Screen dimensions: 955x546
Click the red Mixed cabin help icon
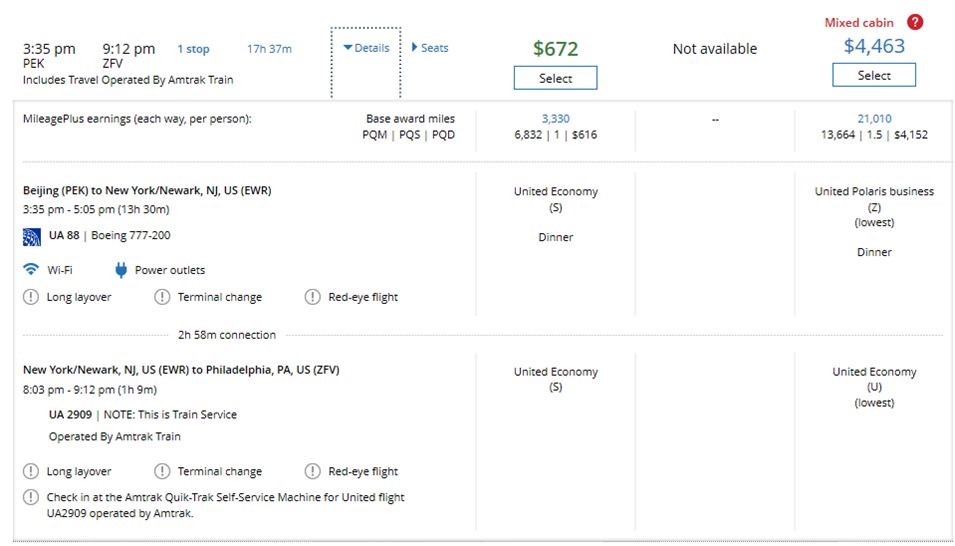(915, 22)
